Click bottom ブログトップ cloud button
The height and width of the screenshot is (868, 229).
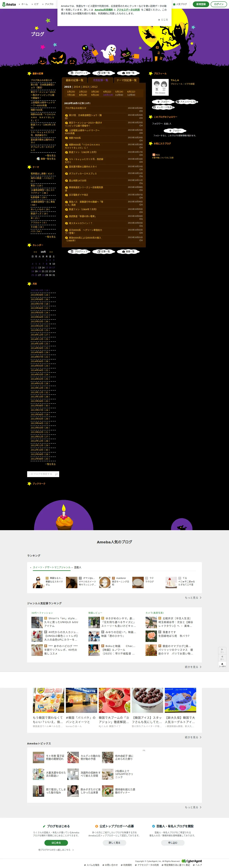(79, 251)
